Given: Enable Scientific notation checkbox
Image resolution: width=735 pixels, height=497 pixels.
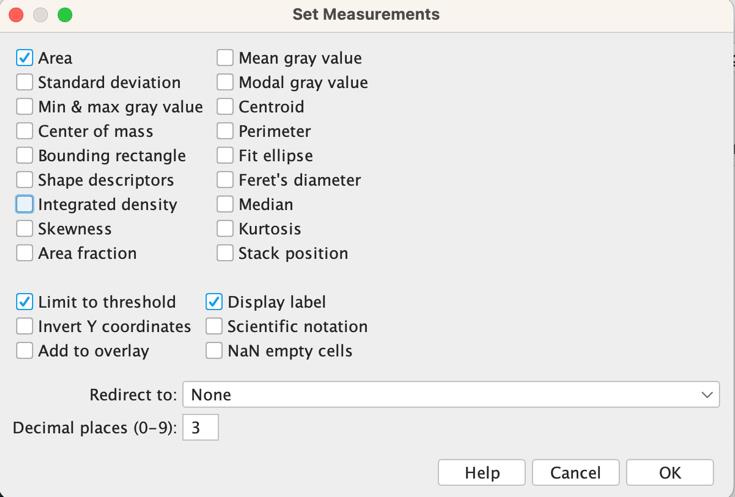Looking at the screenshot, I should [x=214, y=326].
